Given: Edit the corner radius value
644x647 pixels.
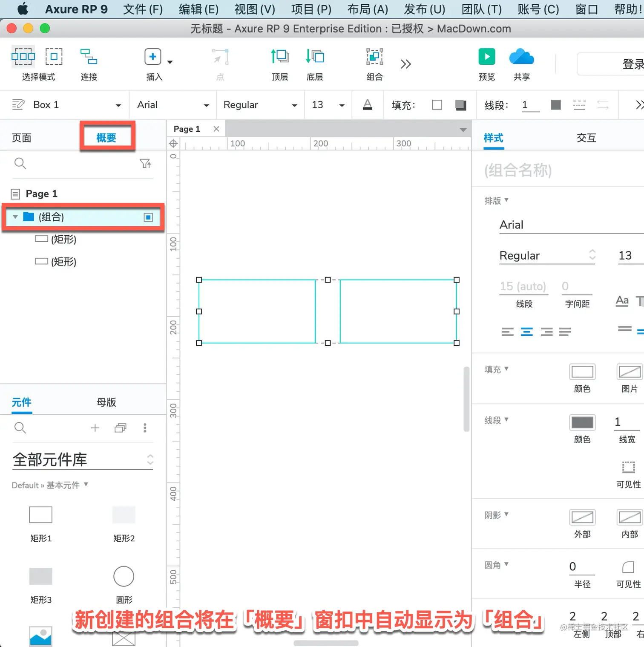Looking at the screenshot, I should click(x=582, y=566).
